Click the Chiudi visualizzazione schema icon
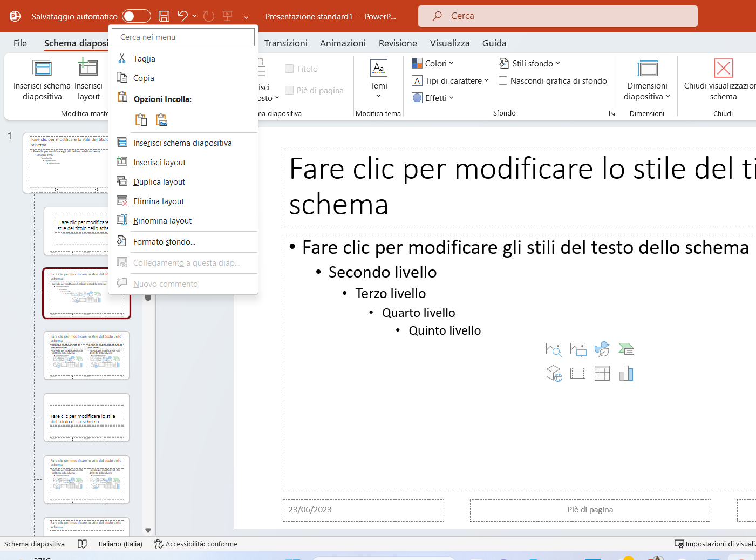756x560 pixels. [723, 69]
